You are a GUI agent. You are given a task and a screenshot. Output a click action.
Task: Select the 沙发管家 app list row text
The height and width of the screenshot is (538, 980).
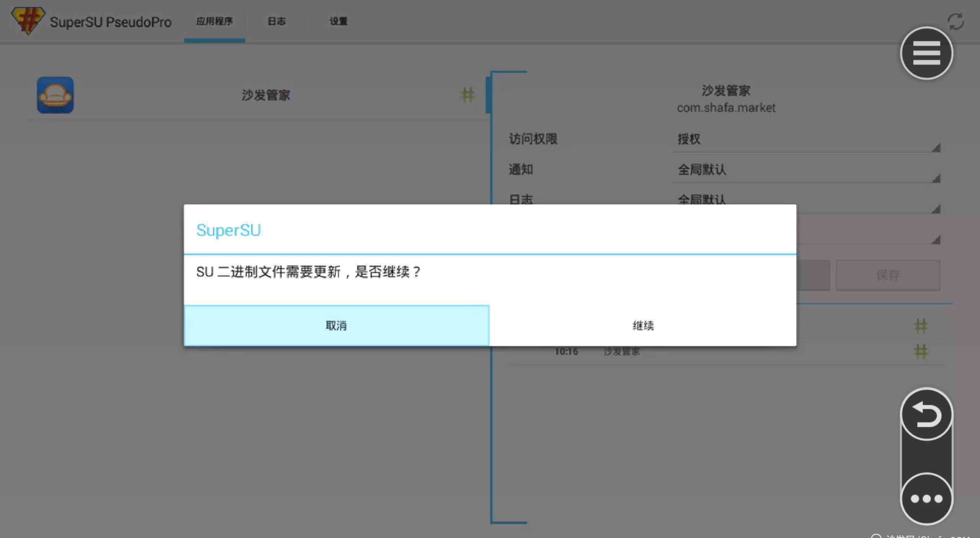tap(266, 95)
